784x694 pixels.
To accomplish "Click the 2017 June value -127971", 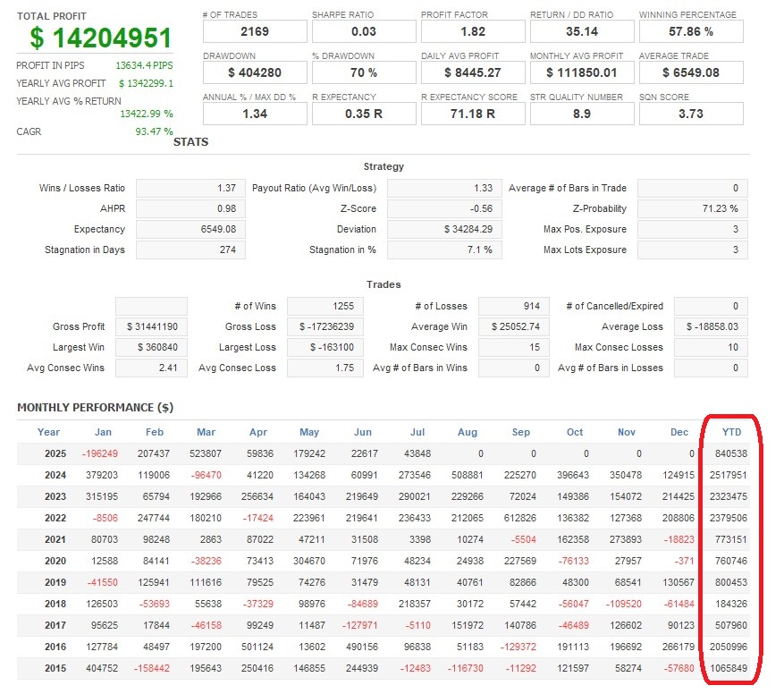I will (x=360, y=626).
